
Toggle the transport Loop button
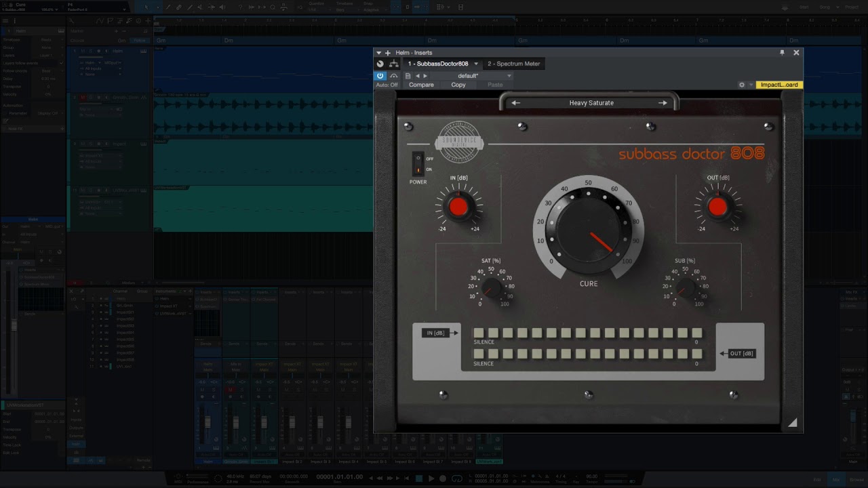tap(457, 479)
